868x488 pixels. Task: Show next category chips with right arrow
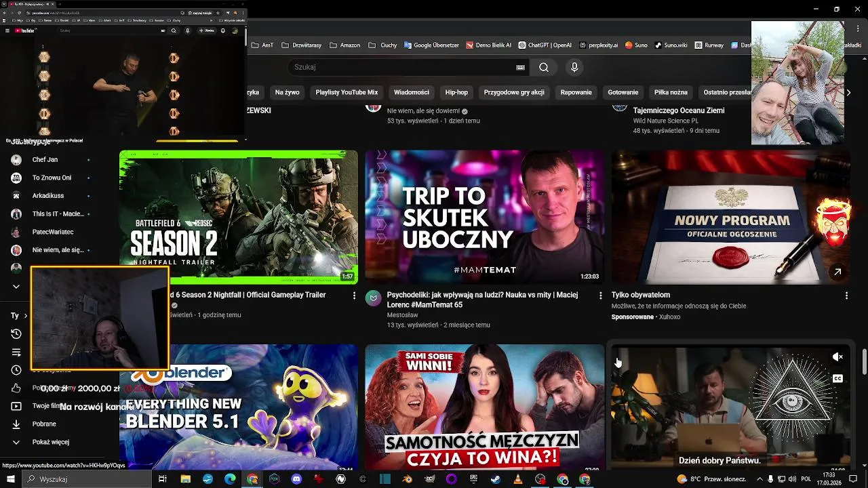pyautogui.click(x=848, y=92)
